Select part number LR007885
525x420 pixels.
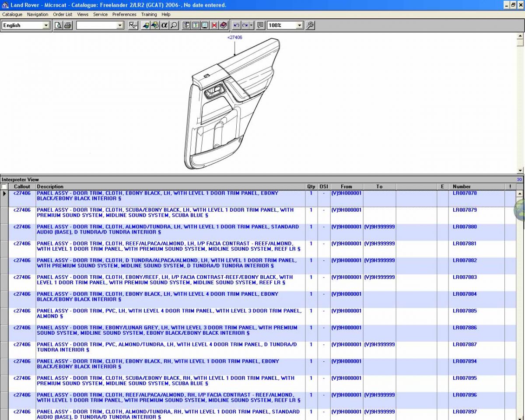click(x=465, y=311)
